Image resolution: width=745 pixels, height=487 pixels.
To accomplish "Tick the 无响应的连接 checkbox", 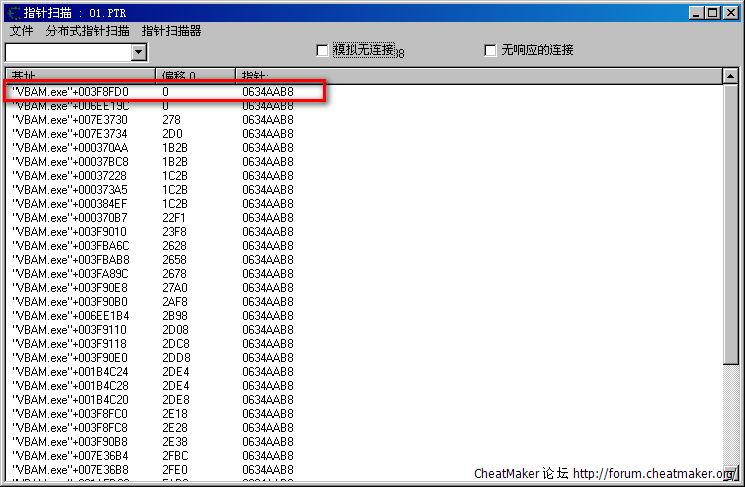I will pos(490,50).
